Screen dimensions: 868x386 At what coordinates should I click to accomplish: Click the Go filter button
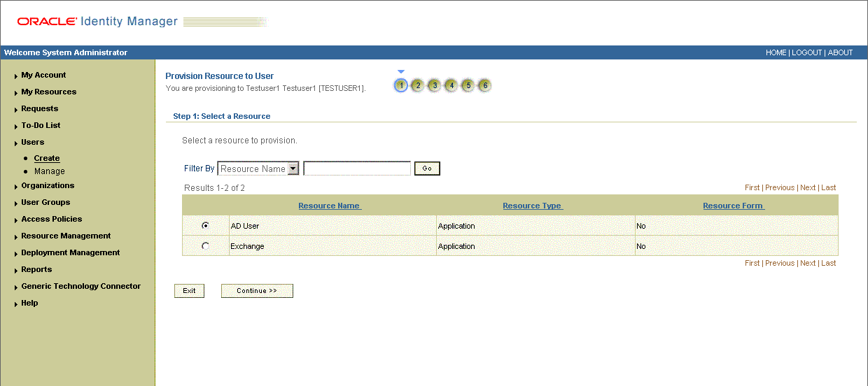tap(427, 169)
